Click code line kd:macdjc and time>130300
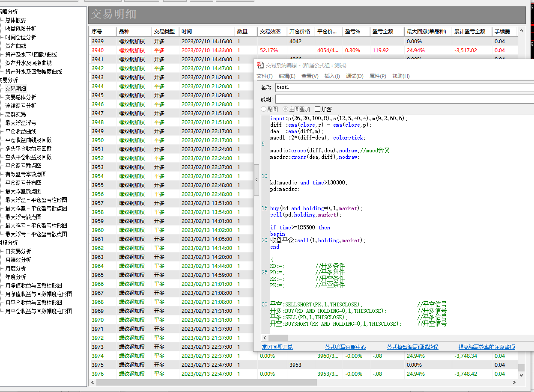The height and width of the screenshot is (392, 534). coord(309,183)
